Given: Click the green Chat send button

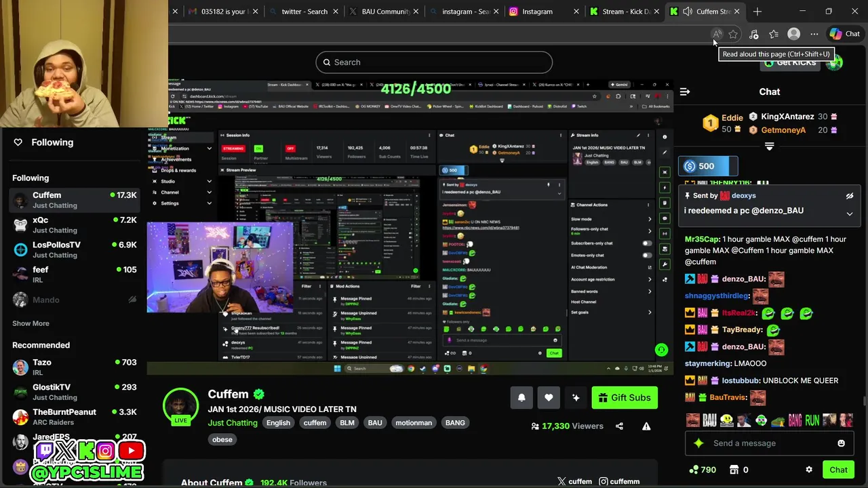Looking at the screenshot, I should [838, 470].
